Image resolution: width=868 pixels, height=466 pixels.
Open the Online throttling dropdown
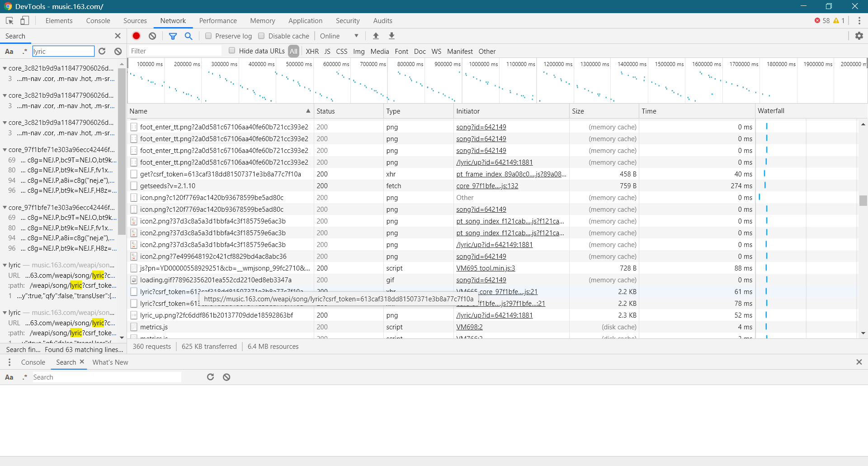(x=339, y=36)
